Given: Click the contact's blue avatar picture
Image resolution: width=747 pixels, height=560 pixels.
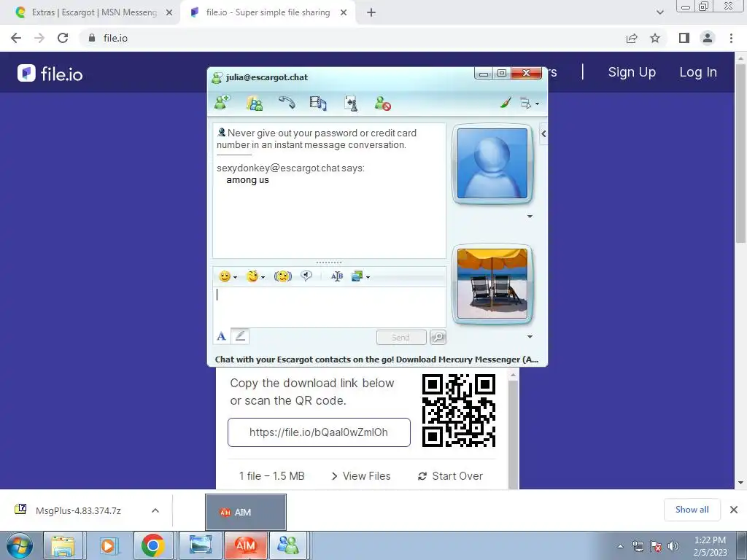Looking at the screenshot, I should 492,163.
